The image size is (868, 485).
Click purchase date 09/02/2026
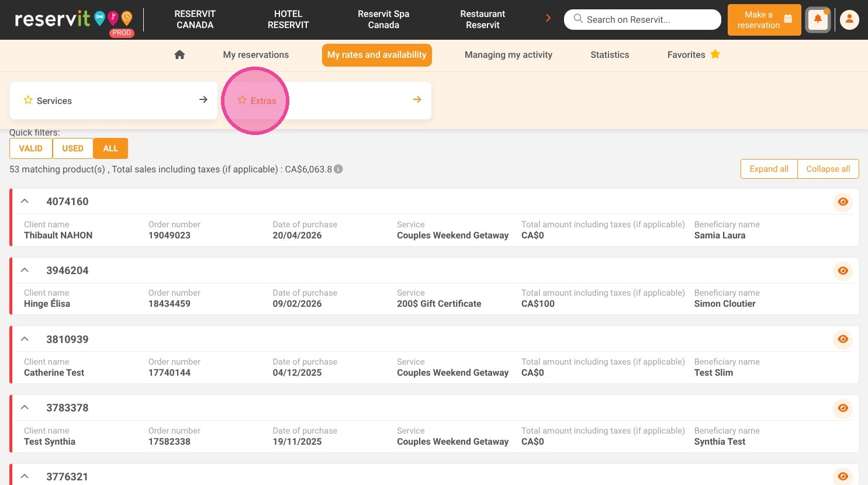tap(297, 304)
